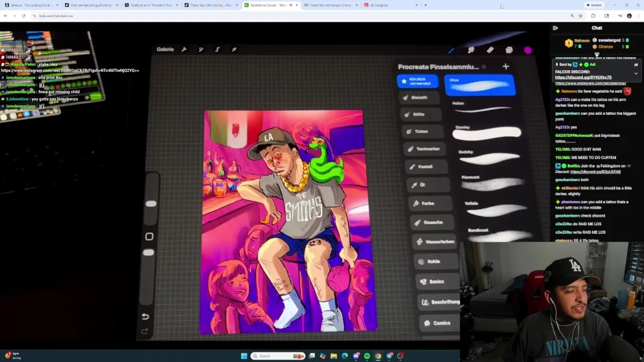The width and height of the screenshot is (644, 362).
Task: Open File Explorer from taskbar
Action: [x=334, y=356]
